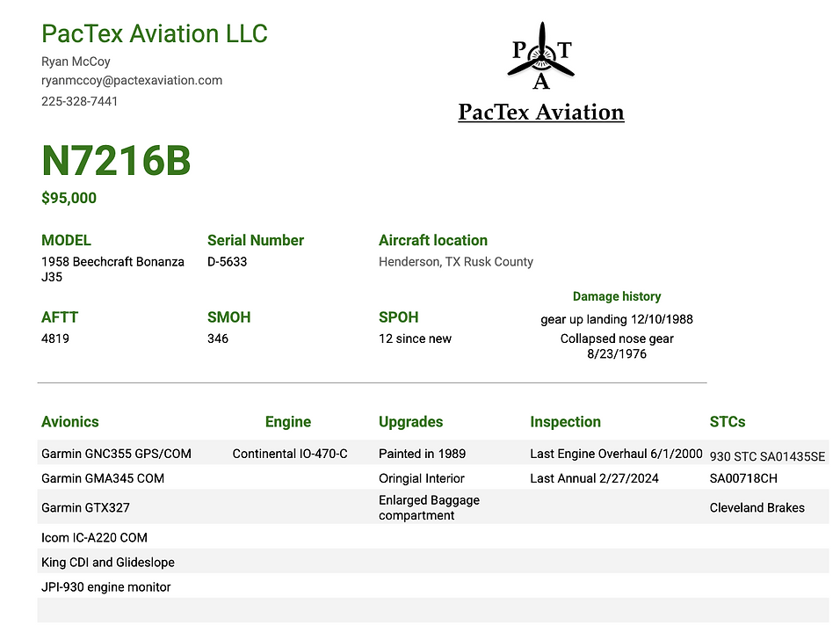Click the serial number D-5633
This screenshot has width=840, height=633.
coord(228,262)
